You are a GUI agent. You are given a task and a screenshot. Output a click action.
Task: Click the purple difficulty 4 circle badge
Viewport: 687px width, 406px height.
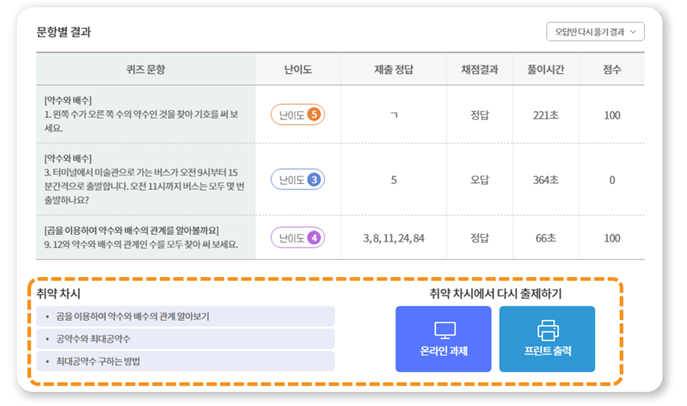pyautogui.click(x=314, y=238)
